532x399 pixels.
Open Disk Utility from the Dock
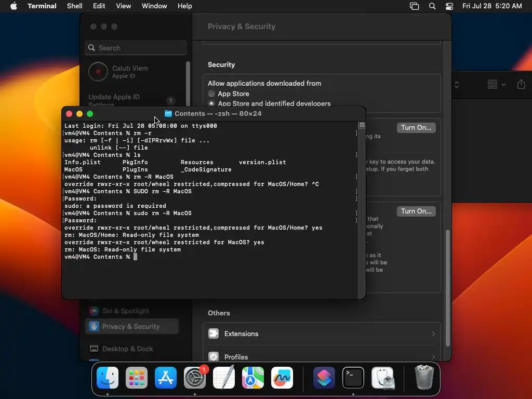coord(382,378)
